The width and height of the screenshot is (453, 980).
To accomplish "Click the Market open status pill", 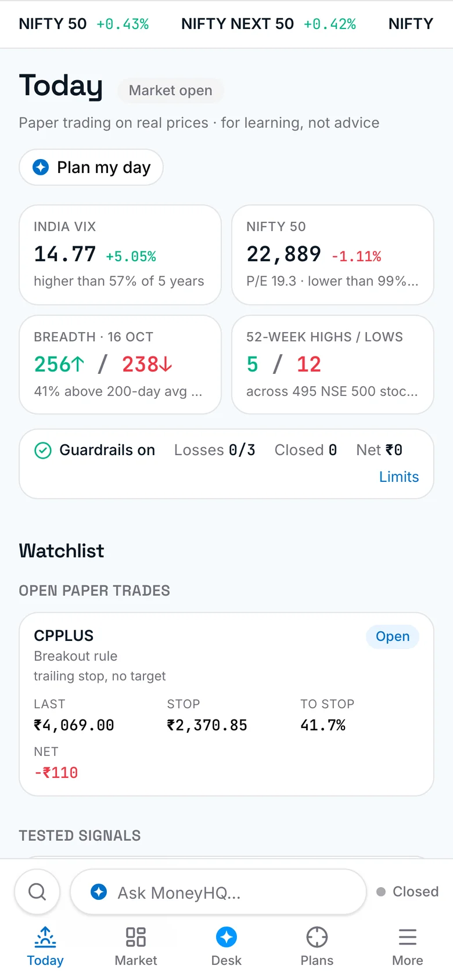I will pyautogui.click(x=171, y=91).
